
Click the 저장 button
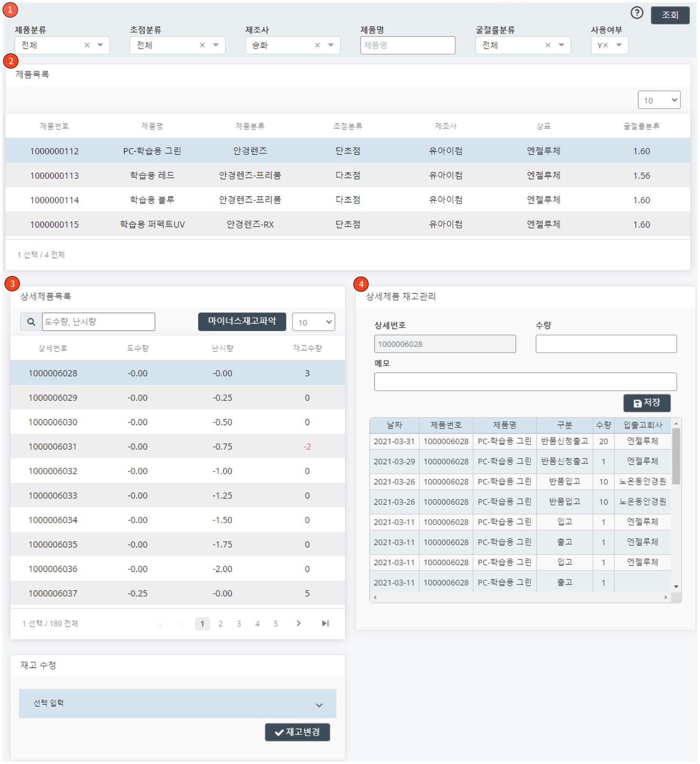click(646, 403)
